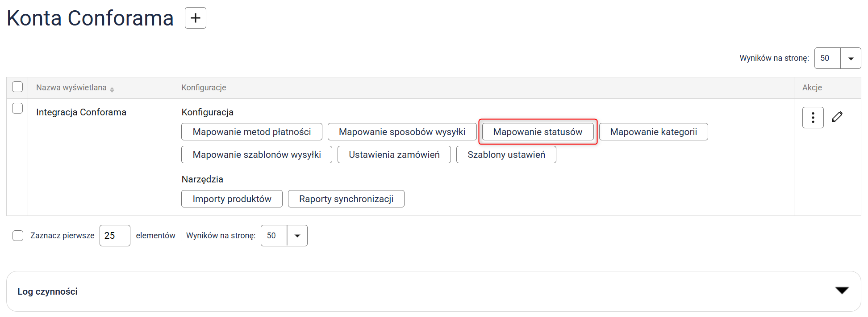Click the elements count input field

click(x=115, y=236)
